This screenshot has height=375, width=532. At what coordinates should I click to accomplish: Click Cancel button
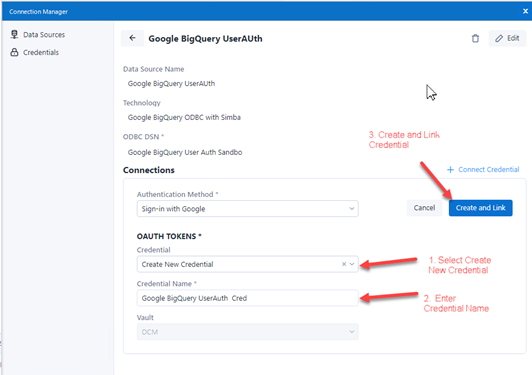424,208
